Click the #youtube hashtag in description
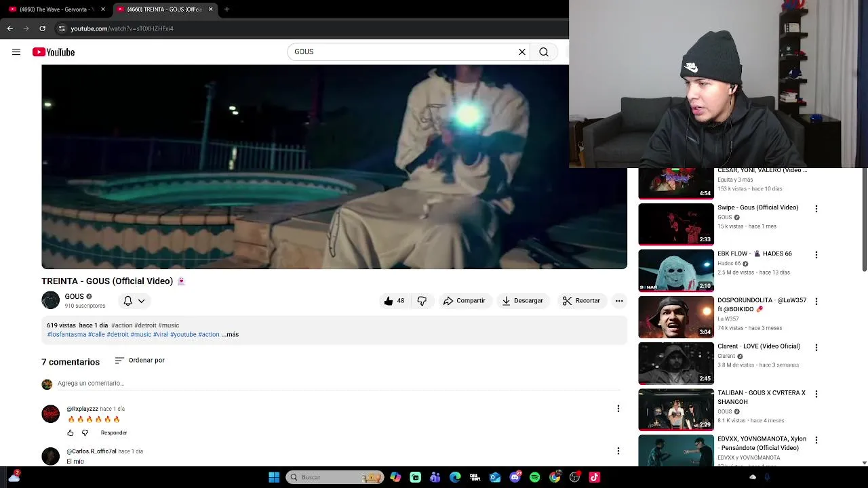This screenshot has width=868, height=488. click(x=183, y=334)
